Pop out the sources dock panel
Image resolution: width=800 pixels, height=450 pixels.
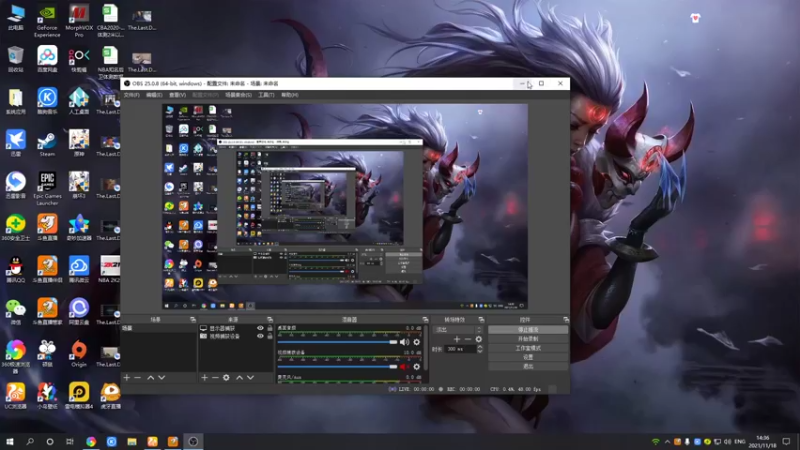[x=270, y=319]
